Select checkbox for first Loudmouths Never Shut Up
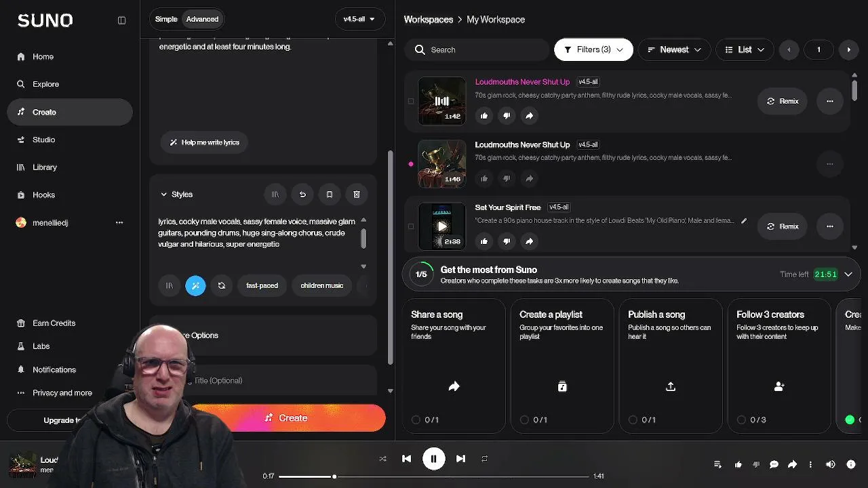This screenshot has width=868, height=488. (411, 101)
